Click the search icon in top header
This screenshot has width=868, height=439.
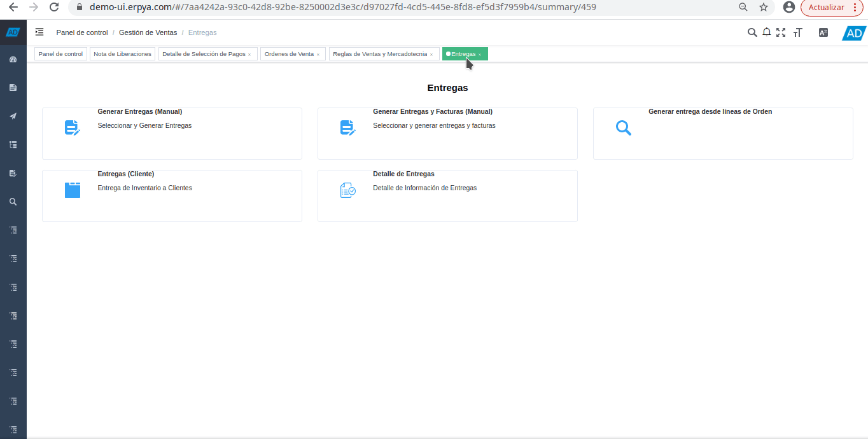click(752, 32)
